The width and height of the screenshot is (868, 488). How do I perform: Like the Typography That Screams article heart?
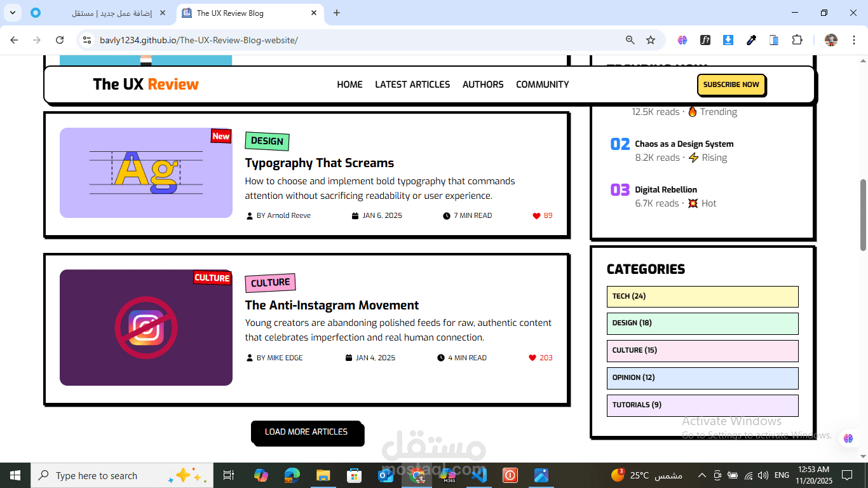[x=536, y=215]
